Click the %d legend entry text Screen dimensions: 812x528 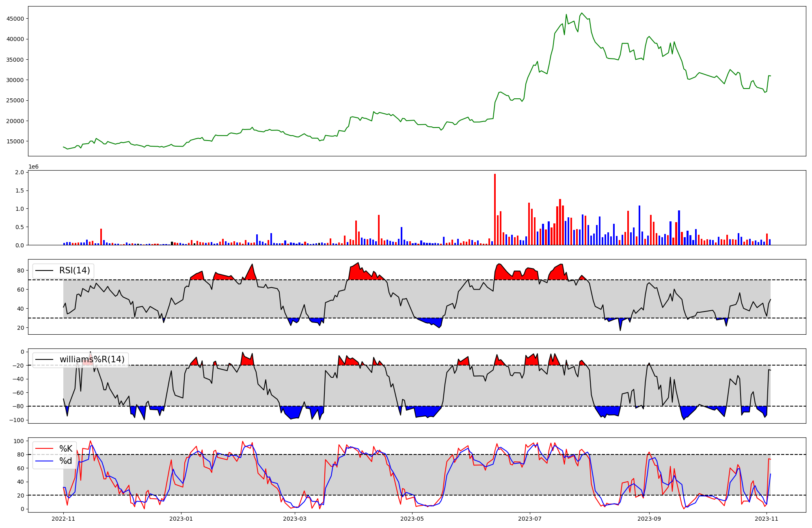click(x=66, y=461)
